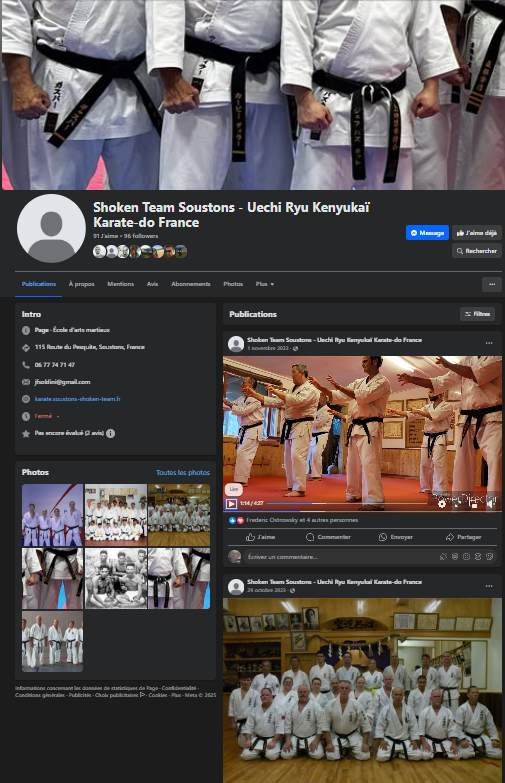The width and height of the screenshot is (505, 783).
Task: Click the star rating icon in Intro
Action: tap(26, 433)
